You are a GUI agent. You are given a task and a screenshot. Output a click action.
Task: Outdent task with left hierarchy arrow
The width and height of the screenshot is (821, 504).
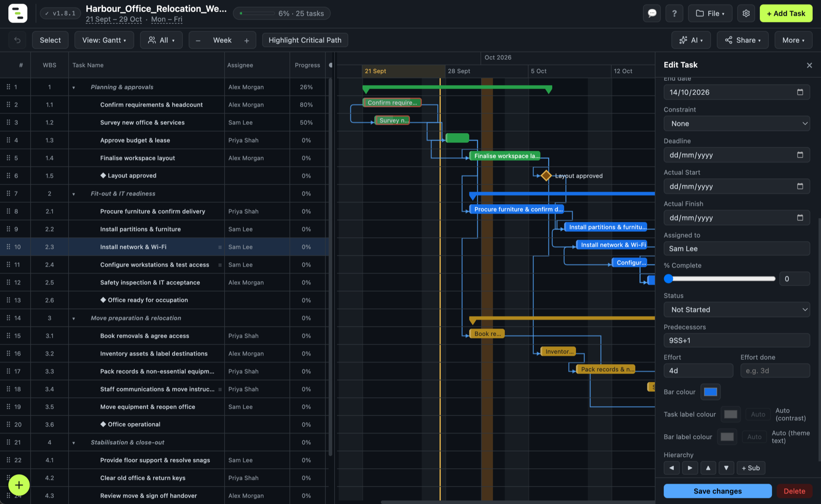pos(671,468)
